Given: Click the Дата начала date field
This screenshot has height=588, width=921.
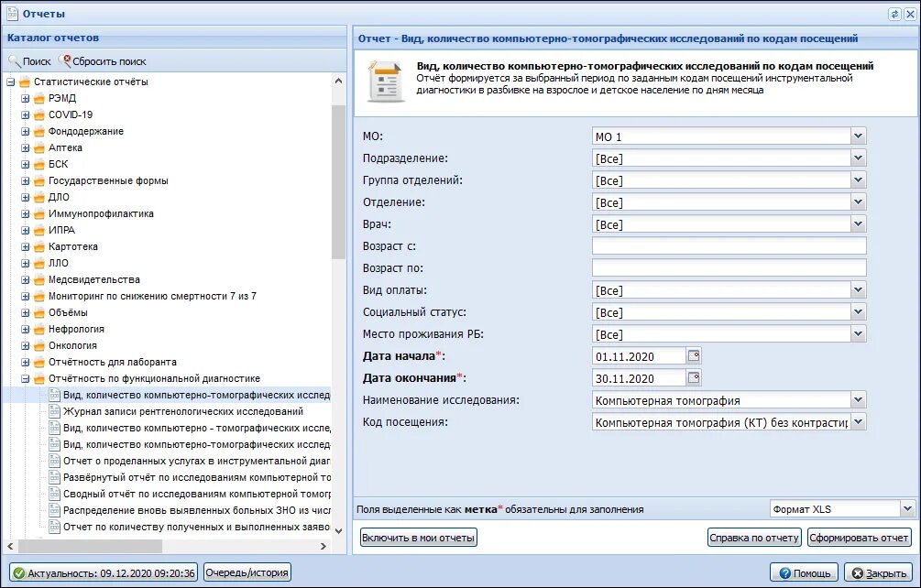Looking at the screenshot, I should [x=639, y=356].
